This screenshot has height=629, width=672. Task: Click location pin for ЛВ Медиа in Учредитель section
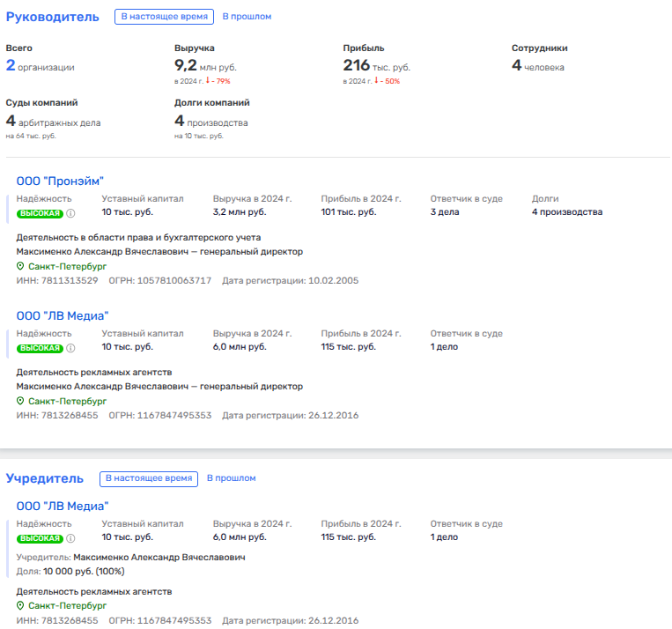pyautogui.click(x=20, y=606)
